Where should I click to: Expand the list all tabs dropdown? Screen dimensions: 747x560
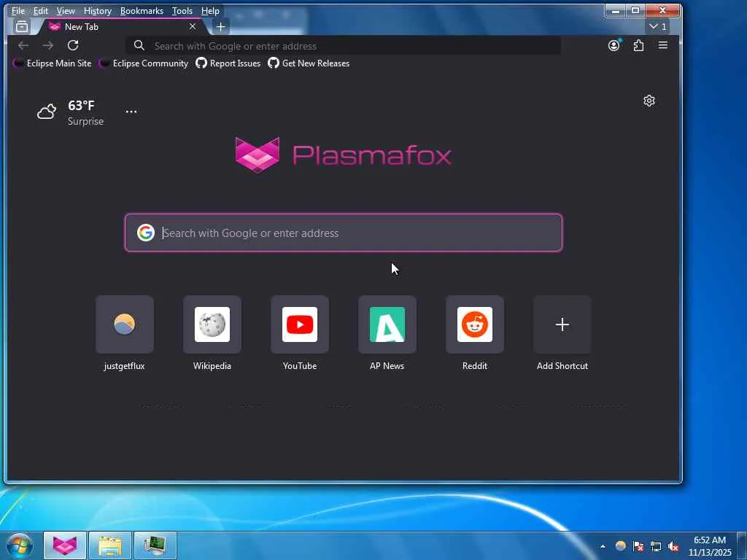(658, 27)
